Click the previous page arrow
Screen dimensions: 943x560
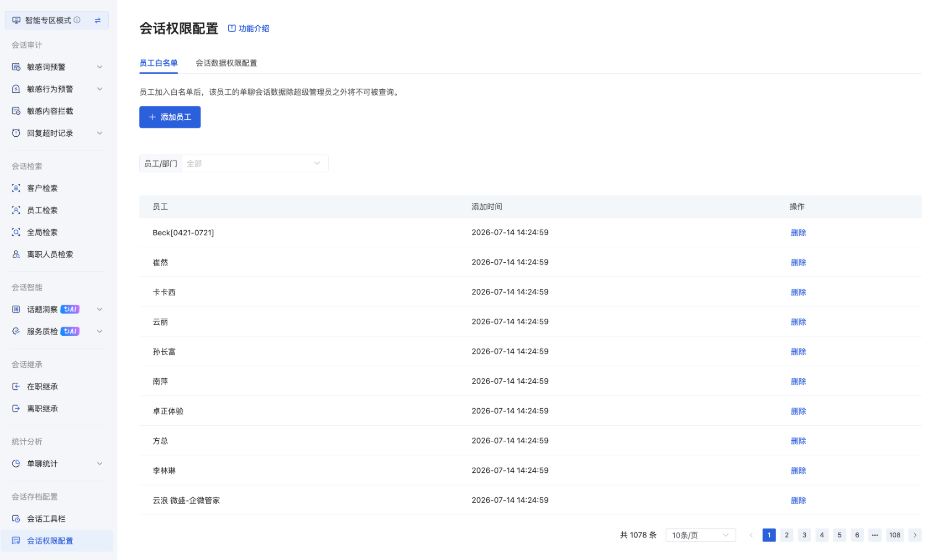[x=751, y=535]
